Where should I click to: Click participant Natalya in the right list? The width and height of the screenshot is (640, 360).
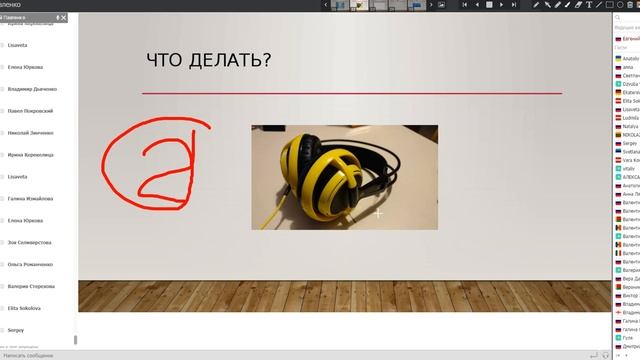[628, 127]
